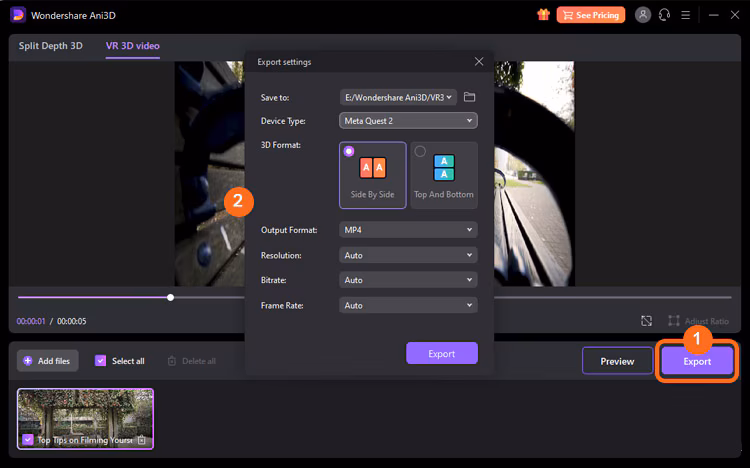
Task: Click the Device Type label
Action: (283, 121)
